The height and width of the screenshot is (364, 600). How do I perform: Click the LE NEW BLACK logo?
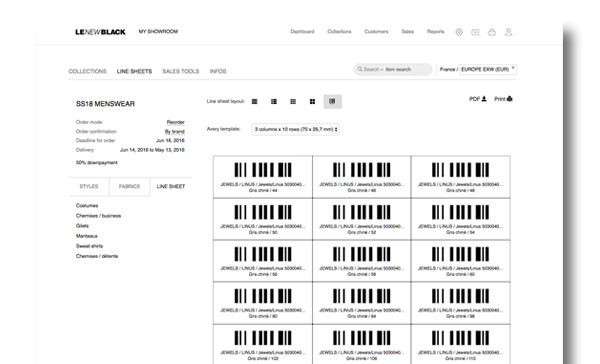[x=100, y=32]
